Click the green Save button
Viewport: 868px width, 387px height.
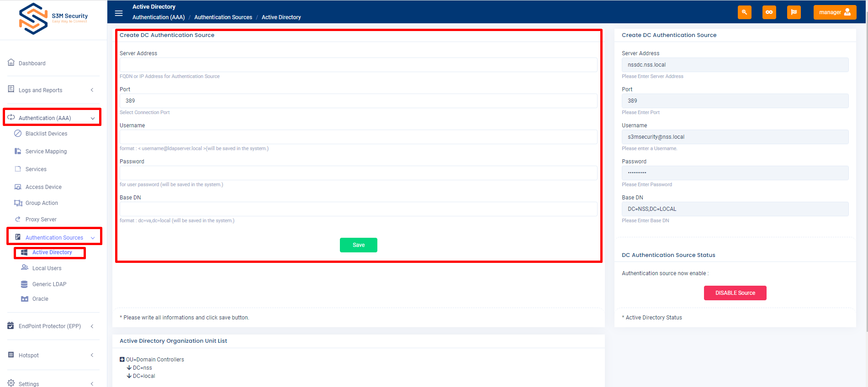coord(359,245)
